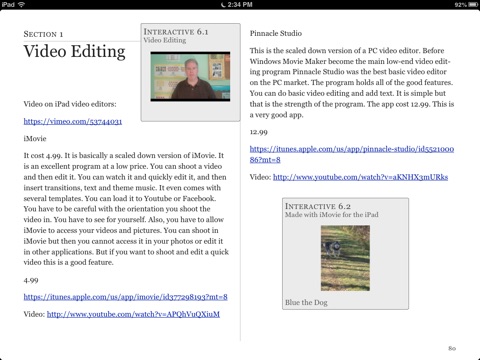Image resolution: width=480 pixels, height=360 pixels.
Task: Play the Interactive 6.1 Video Editing clip
Action: click(x=190, y=76)
